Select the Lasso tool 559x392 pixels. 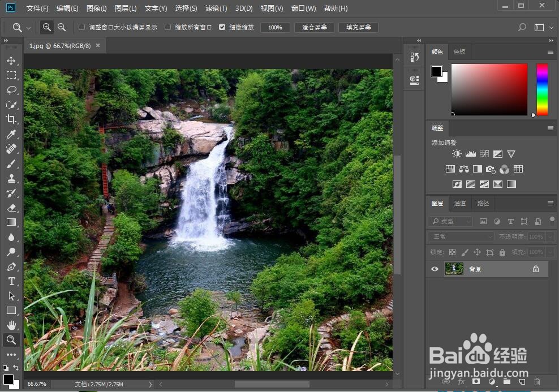pos(11,90)
